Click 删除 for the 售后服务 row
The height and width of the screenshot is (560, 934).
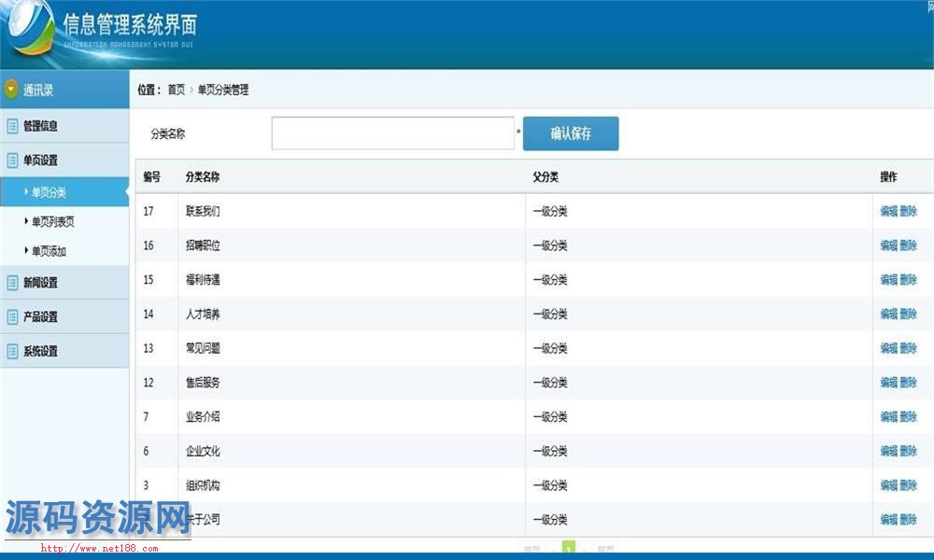point(908,383)
